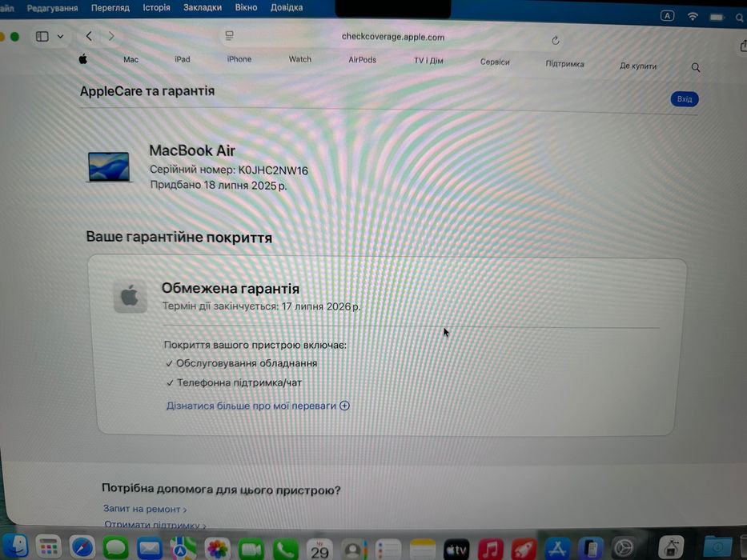Image resolution: width=747 pixels, height=560 pixels.
Task: Open iPhone Mirroring from the Dock
Action: 591,549
